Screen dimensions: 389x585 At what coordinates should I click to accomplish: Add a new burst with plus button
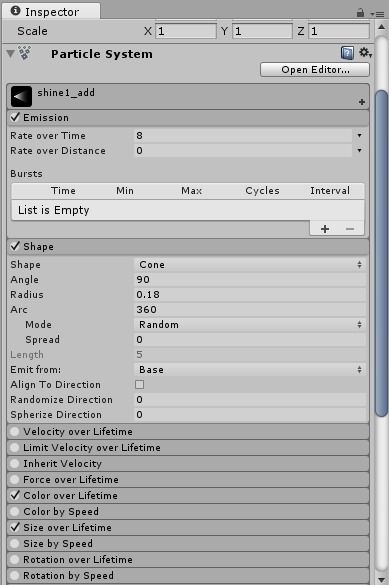click(x=324, y=229)
